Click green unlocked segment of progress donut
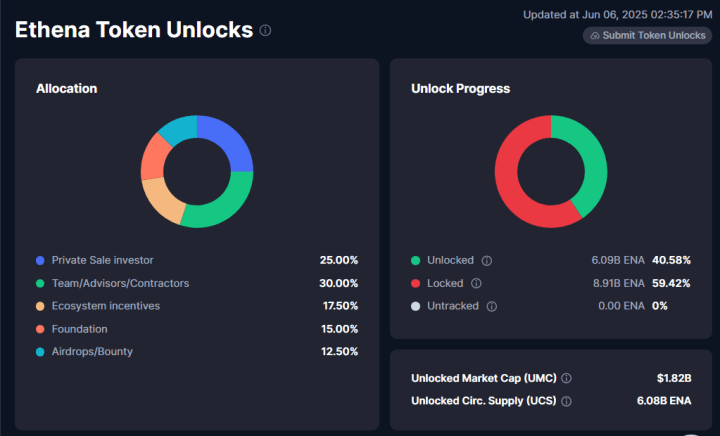Screen dimensions: 720x436 tap(591, 160)
